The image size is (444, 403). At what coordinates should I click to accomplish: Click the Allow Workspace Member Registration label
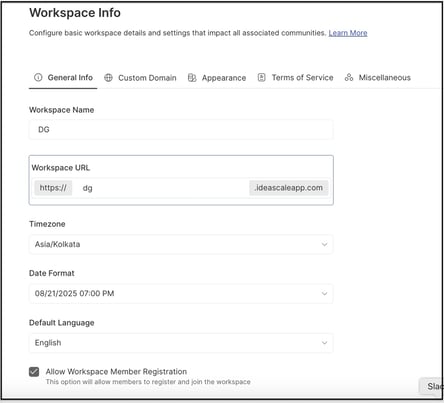116,371
